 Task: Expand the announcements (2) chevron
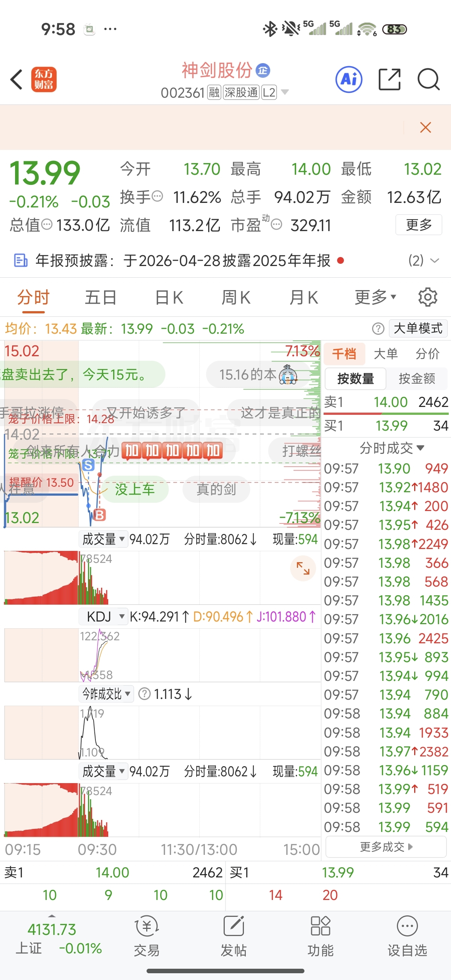click(x=434, y=261)
